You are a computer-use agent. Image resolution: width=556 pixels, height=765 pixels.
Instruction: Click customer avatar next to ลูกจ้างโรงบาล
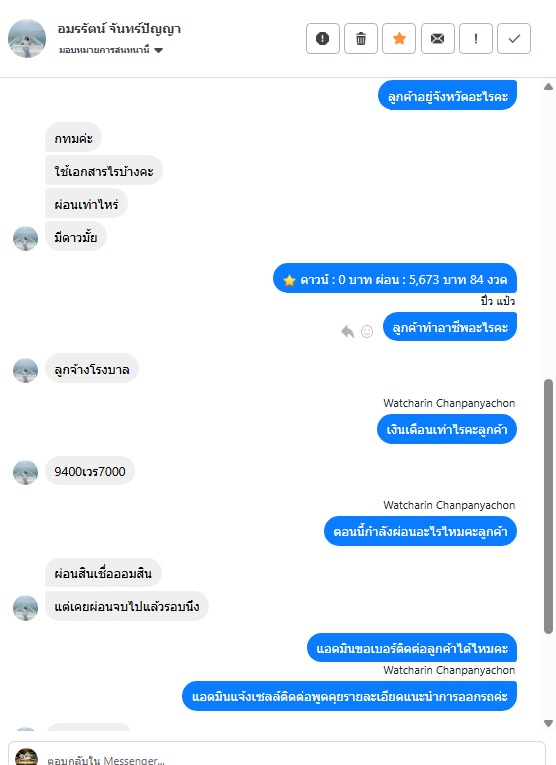point(25,371)
